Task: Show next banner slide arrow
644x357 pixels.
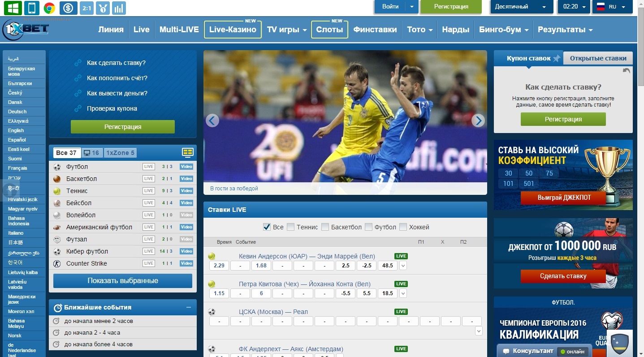Action: [x=478, y=120]
